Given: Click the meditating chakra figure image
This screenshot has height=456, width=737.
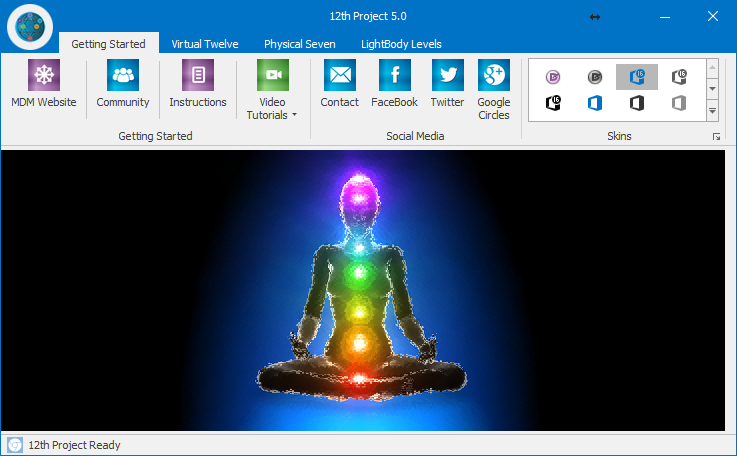Looking at the screenshot, I should tap(361, 291).
